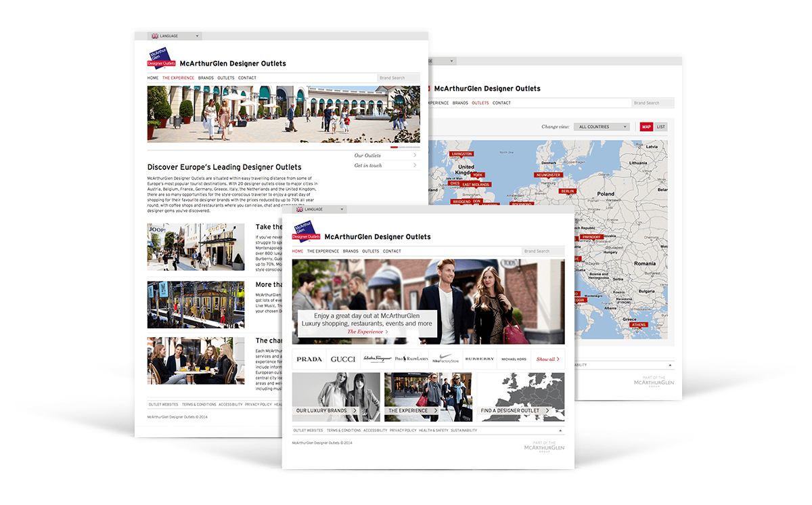The height and width of the screenshot is (505, 812).
Task: Open the Language dropdown on the Home page
Action: (319, 209)
